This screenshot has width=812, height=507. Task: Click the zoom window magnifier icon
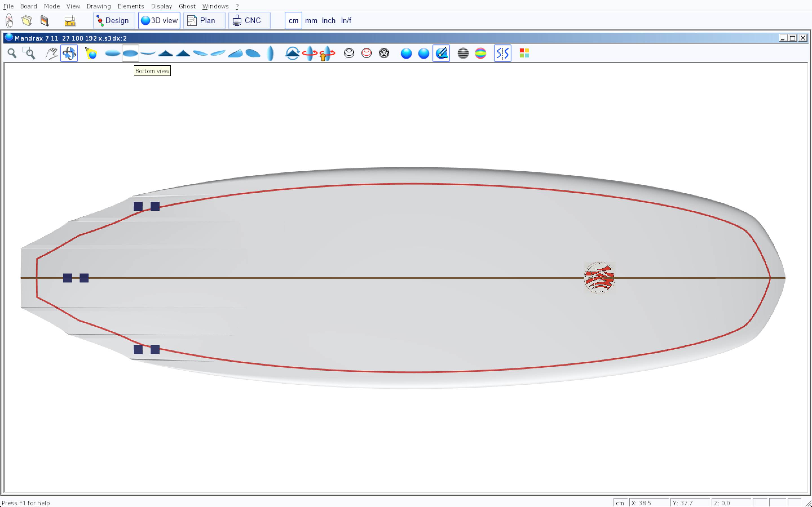(x=29, y=53)
